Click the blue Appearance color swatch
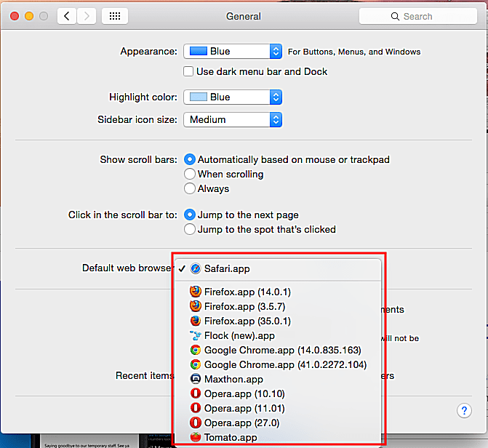 [199, 51]
